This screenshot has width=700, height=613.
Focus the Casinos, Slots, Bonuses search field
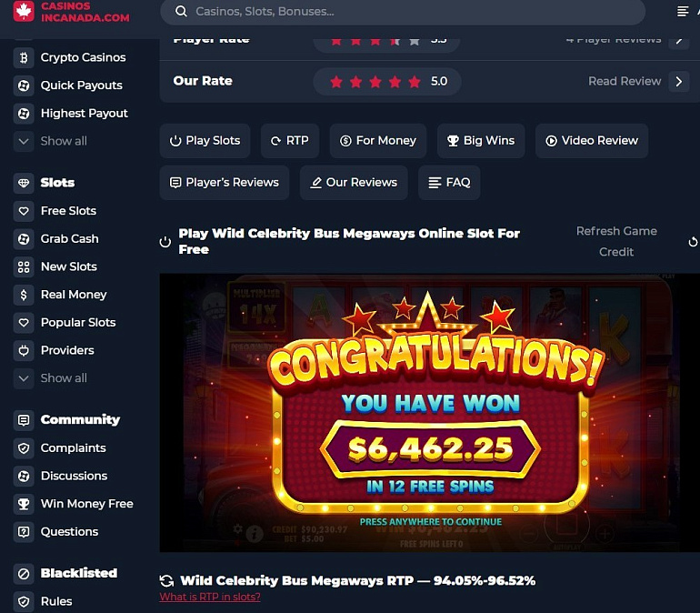point(403,11)
